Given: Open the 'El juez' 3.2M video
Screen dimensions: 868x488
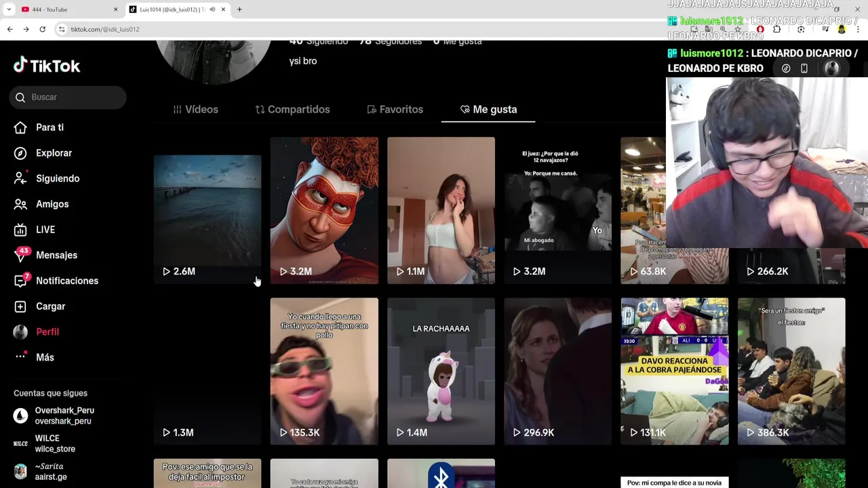Looking at the screenshot, I should (557, 210).
